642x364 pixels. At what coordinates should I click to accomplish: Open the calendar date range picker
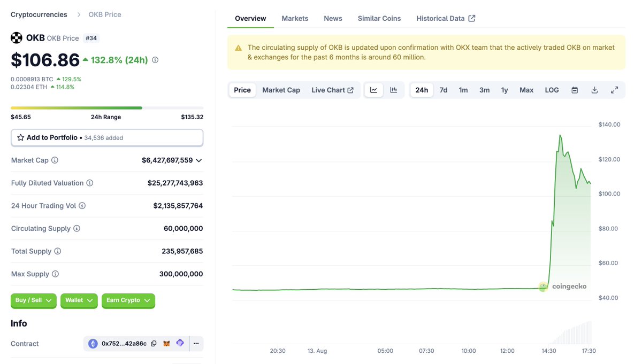(575, 90)
